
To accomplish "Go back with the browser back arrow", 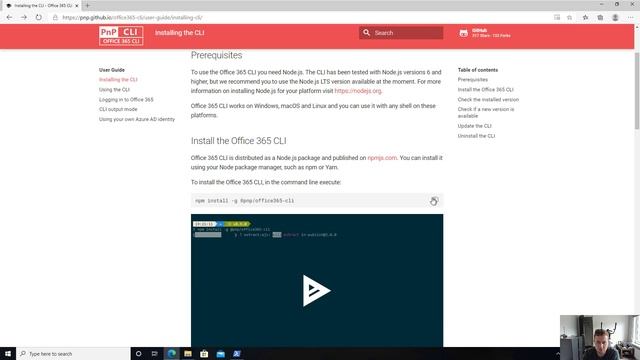I will pos(9,18).
